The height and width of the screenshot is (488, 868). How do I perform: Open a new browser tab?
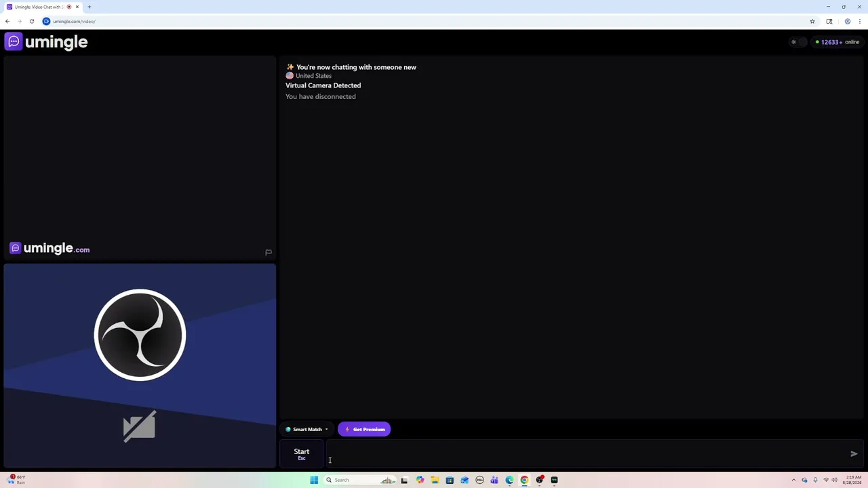click(89, 7)
